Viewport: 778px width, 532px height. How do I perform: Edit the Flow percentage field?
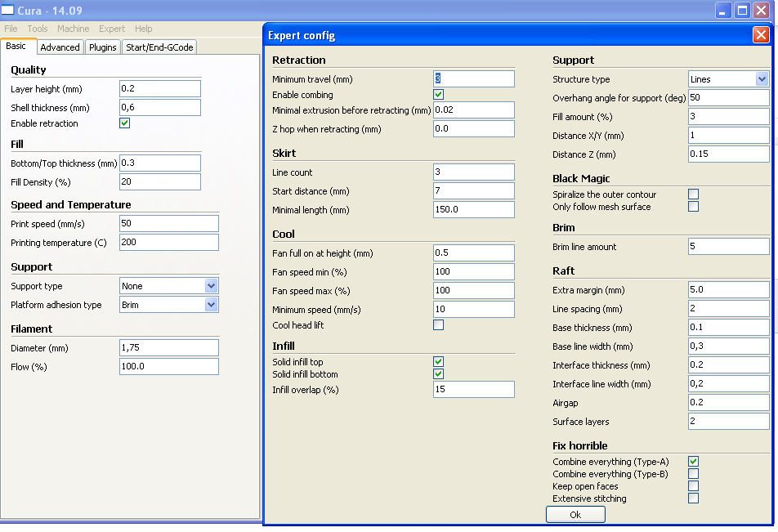tap(168, 367)
